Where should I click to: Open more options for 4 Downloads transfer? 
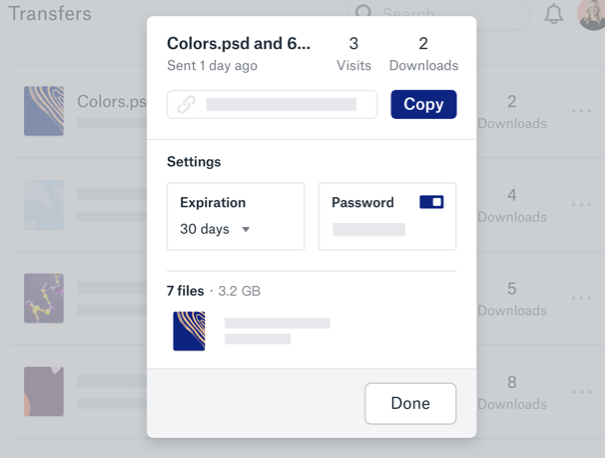582,204
